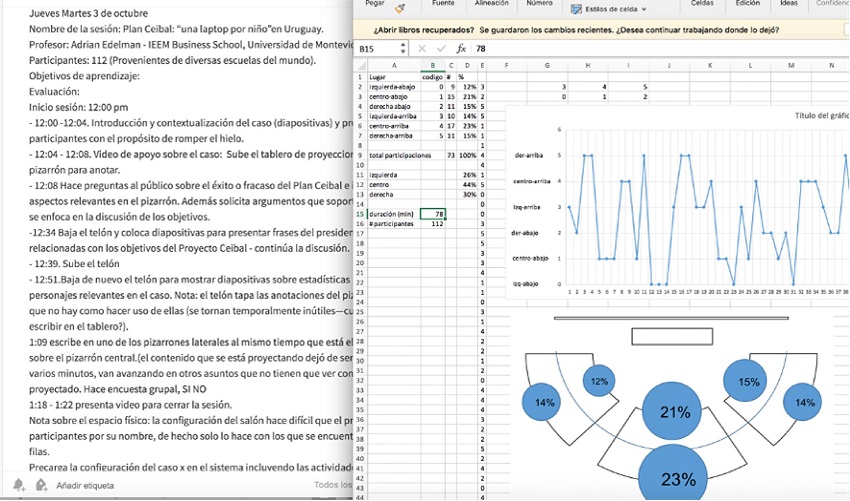Click the chart title 'Título del gráfico'
Viewport: 850px width, 501px height.
tap(822, 115)
